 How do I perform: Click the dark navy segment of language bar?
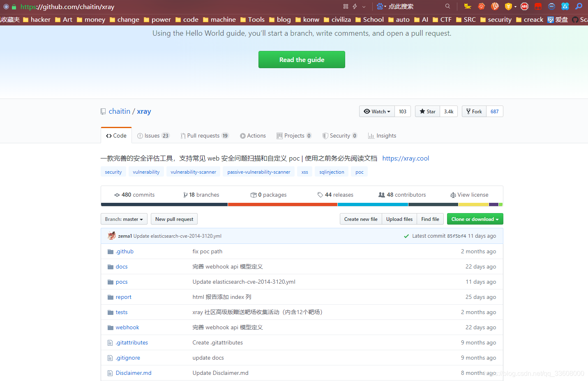(x=164, y=204)
